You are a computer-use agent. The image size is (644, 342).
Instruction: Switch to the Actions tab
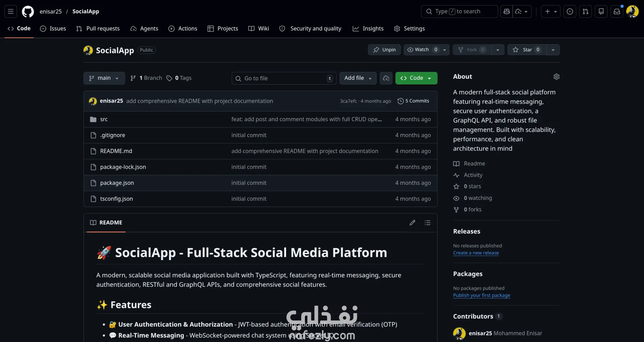(183, 28)
